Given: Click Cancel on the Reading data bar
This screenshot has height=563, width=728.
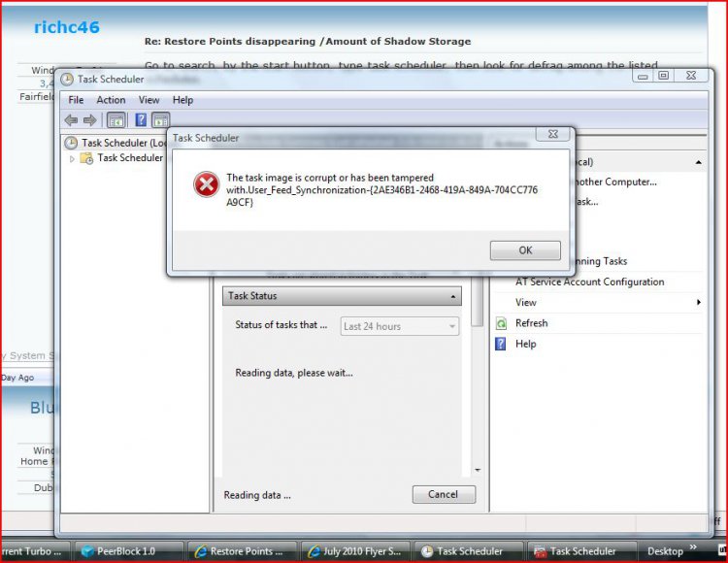Looking at the screenshot, I should point(443,494).
